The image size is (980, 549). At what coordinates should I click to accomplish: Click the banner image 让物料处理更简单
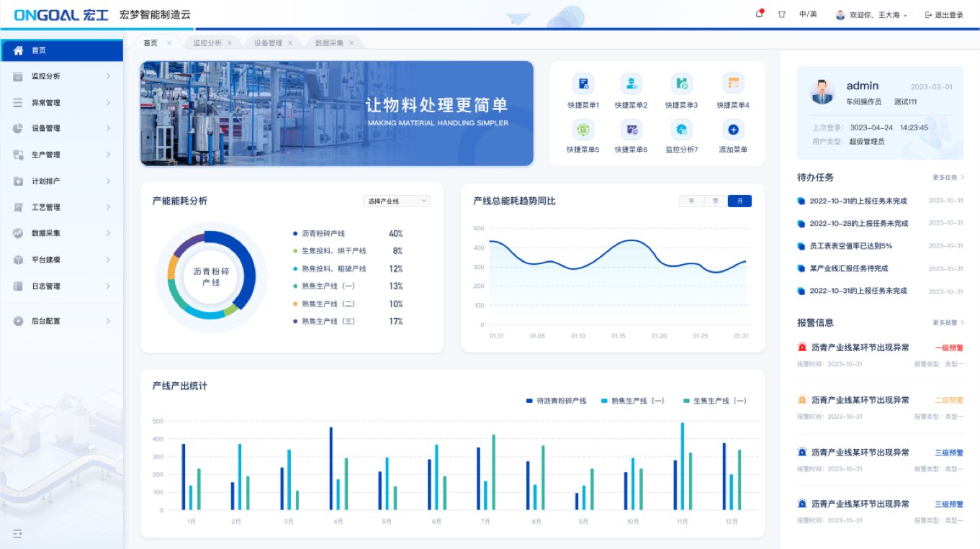337,114
